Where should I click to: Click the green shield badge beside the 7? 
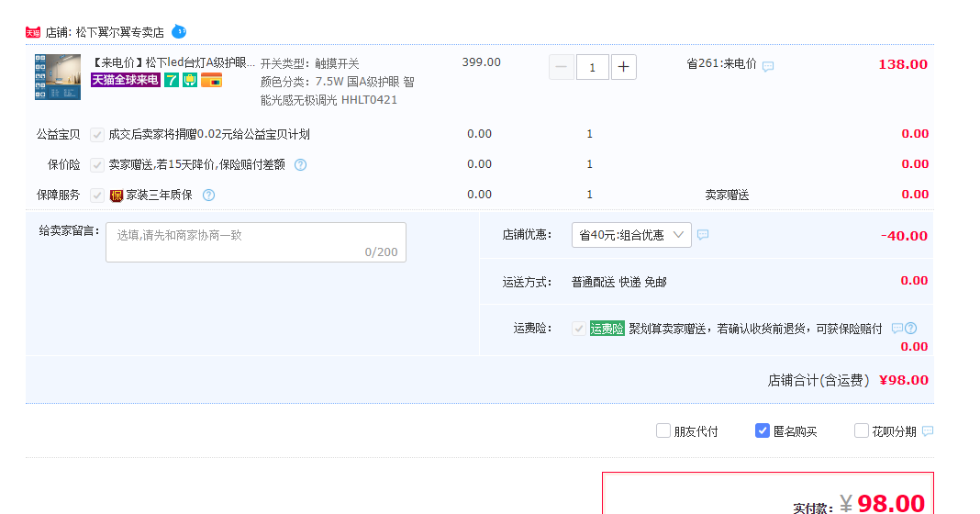190,80
